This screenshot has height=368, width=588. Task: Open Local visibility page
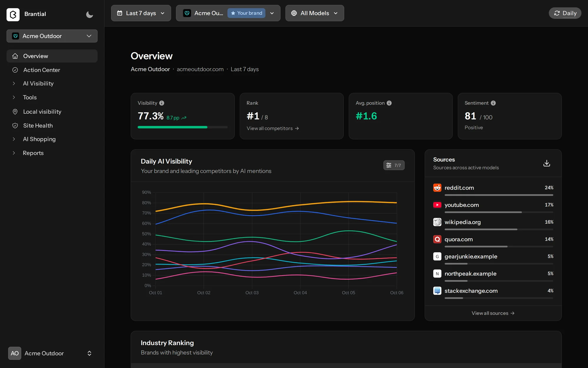pyautogui.click(x=52, y=112)
